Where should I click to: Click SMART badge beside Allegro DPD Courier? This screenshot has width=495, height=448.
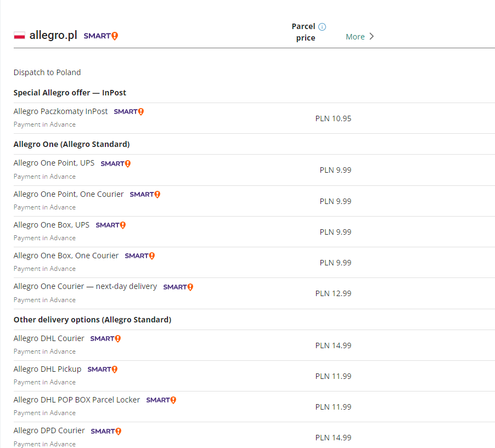(106, 432)
